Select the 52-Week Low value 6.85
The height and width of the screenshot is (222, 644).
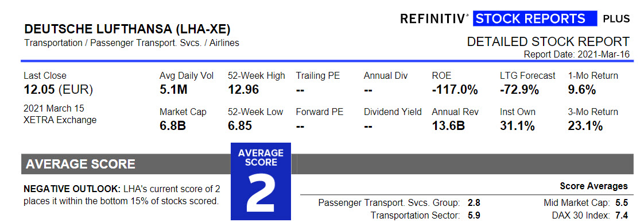240,125
